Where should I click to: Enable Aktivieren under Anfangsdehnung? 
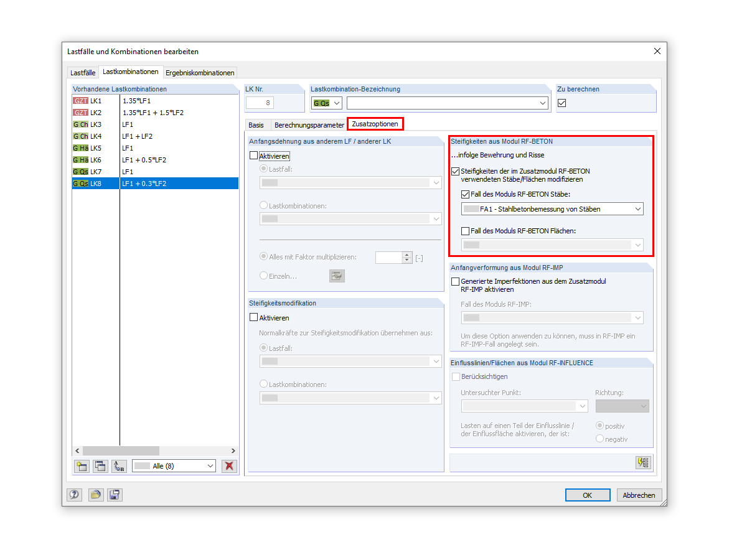(x=253, y=156)
